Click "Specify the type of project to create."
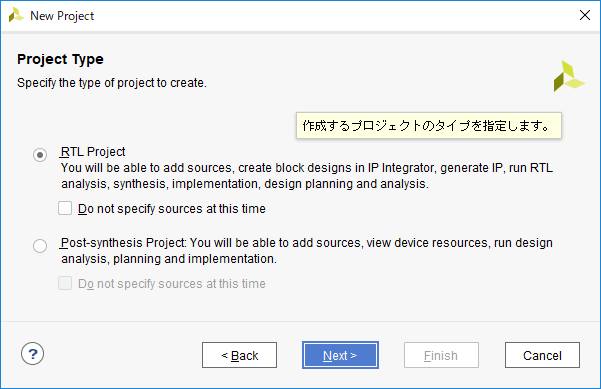This screenshot has height=389, width=601. coord(112,83)
